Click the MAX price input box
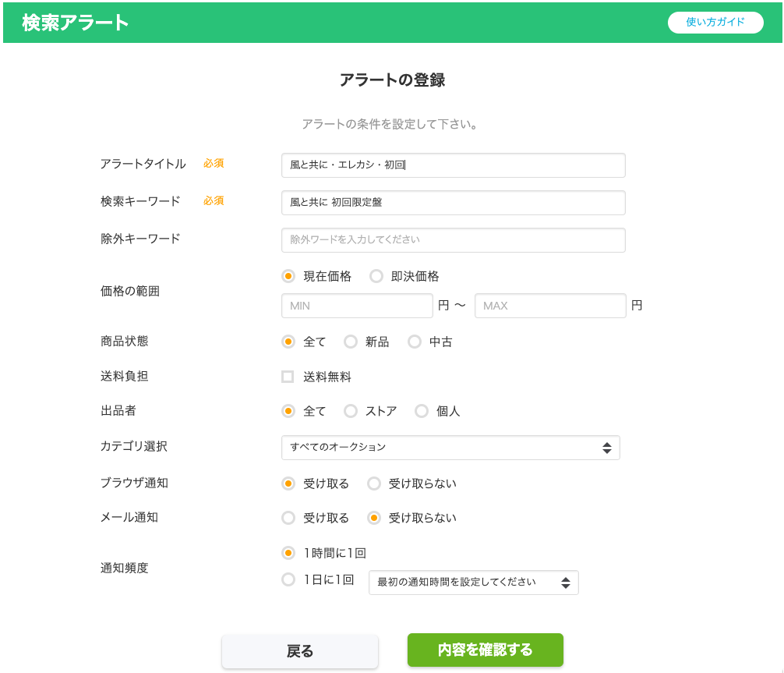Screen dimensions: 784x673 point(549,306)
